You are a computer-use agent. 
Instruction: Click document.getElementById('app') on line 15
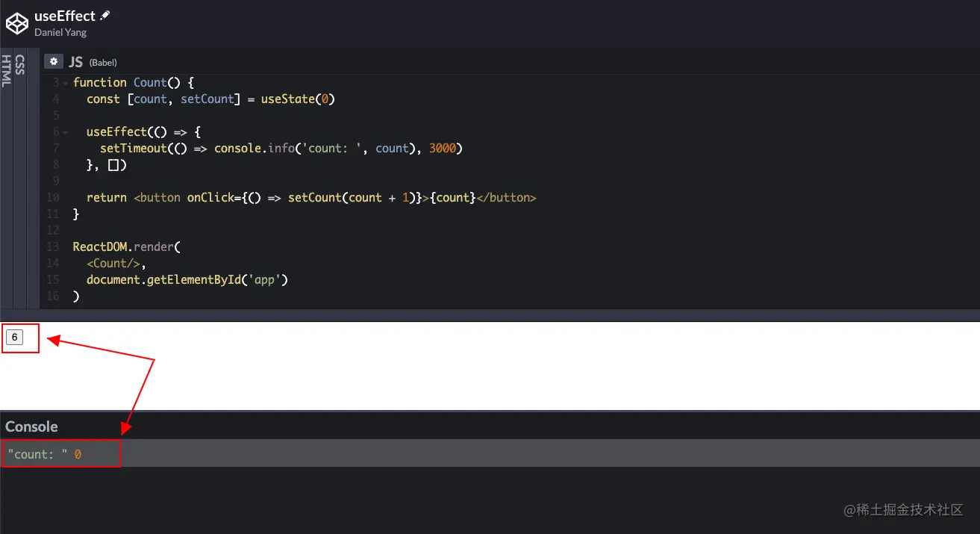pos(187,279)
